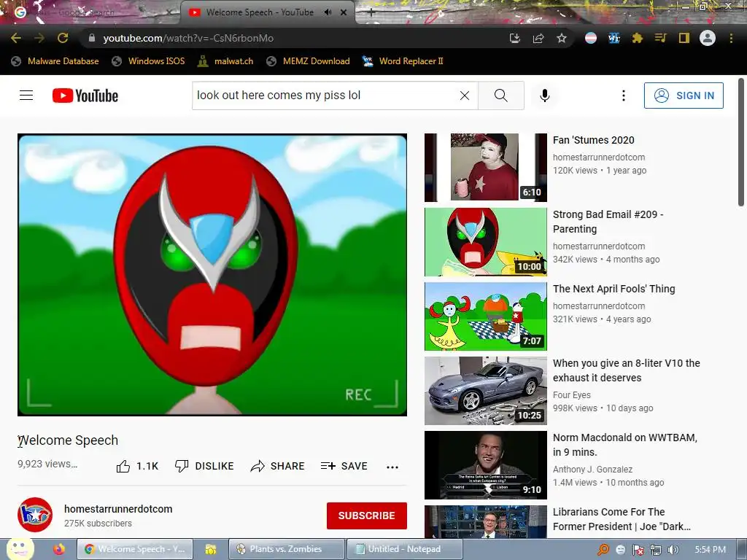The height and width of the screenshot is (560, 747).
Task: Close the Welcome Speech YouTube tab
Action: click(344, 12)
